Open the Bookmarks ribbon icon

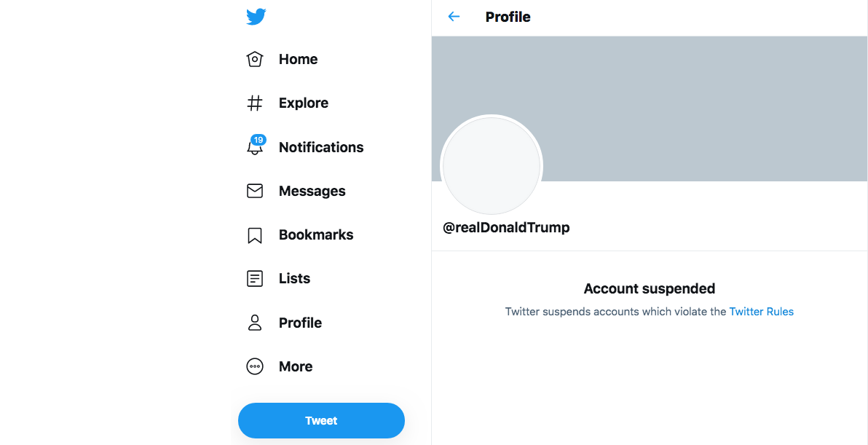point(254,235)
